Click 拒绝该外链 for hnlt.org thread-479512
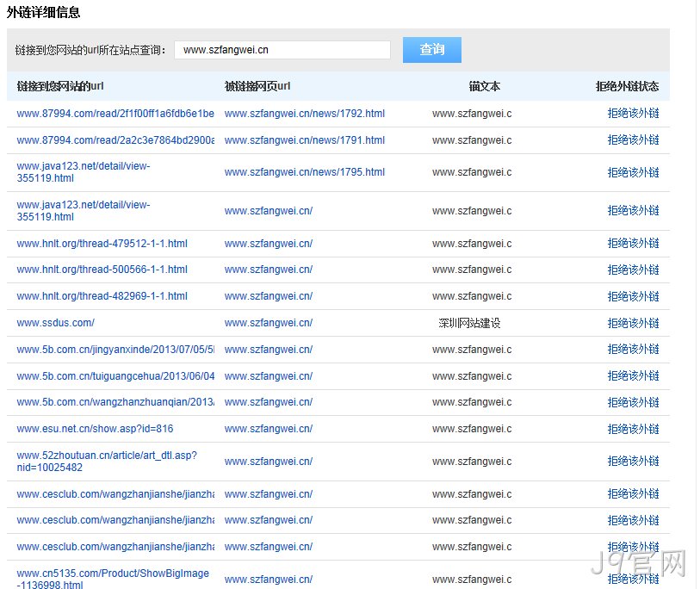This screenshot has width=700, height=589. click(633, 244)
